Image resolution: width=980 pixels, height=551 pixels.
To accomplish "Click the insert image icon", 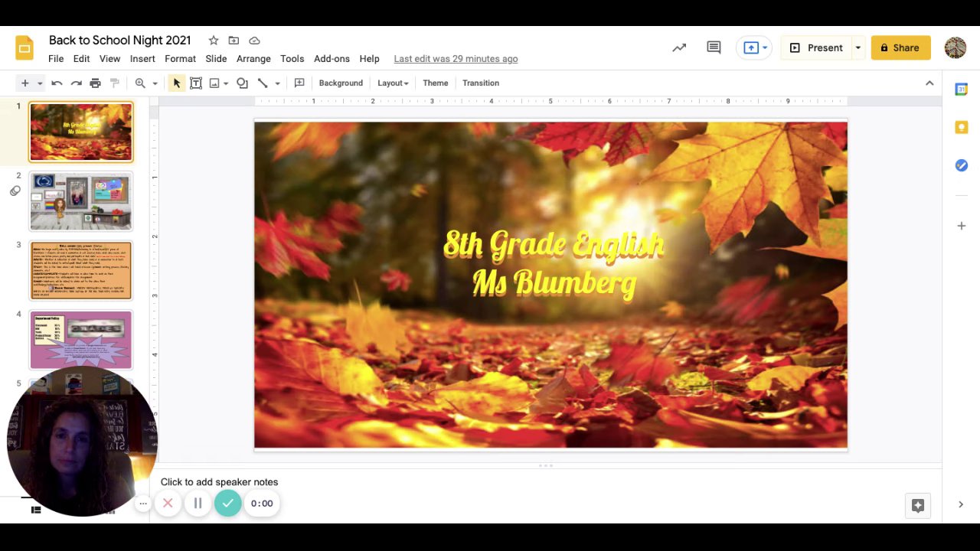I will click(x=214, y=83).
